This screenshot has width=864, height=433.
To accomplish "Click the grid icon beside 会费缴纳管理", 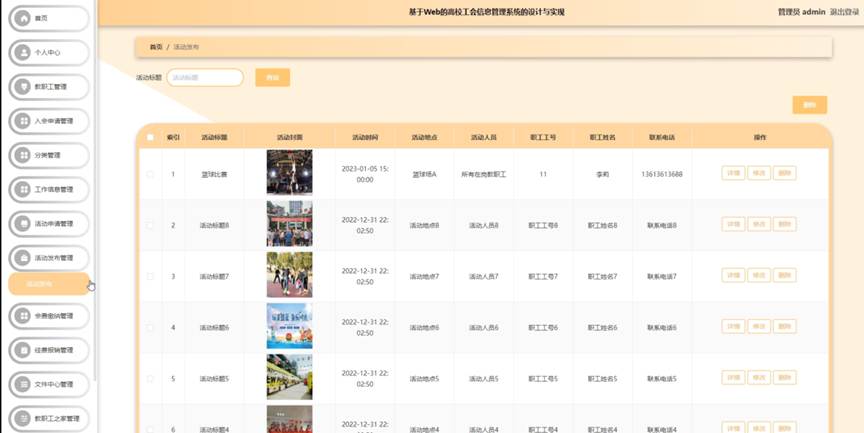I will pos(23,316).
